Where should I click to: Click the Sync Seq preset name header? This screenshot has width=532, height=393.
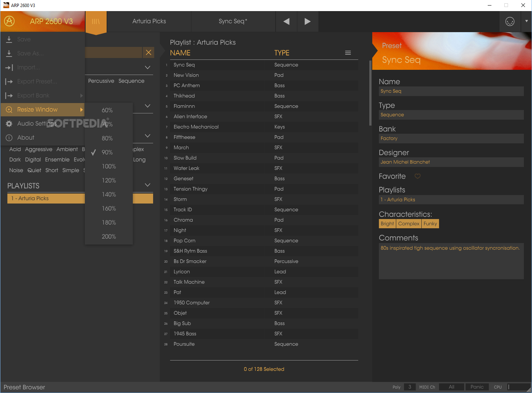pyautogui.click(x=233, y=21)
